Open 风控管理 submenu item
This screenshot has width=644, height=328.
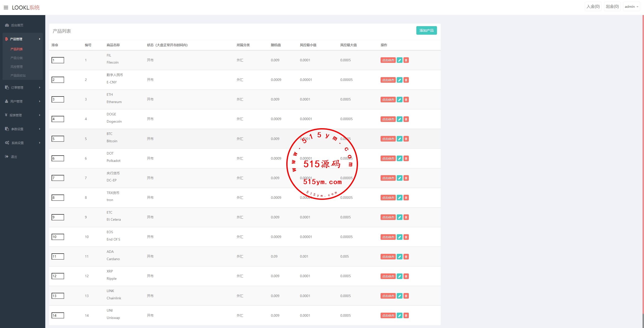17,67
